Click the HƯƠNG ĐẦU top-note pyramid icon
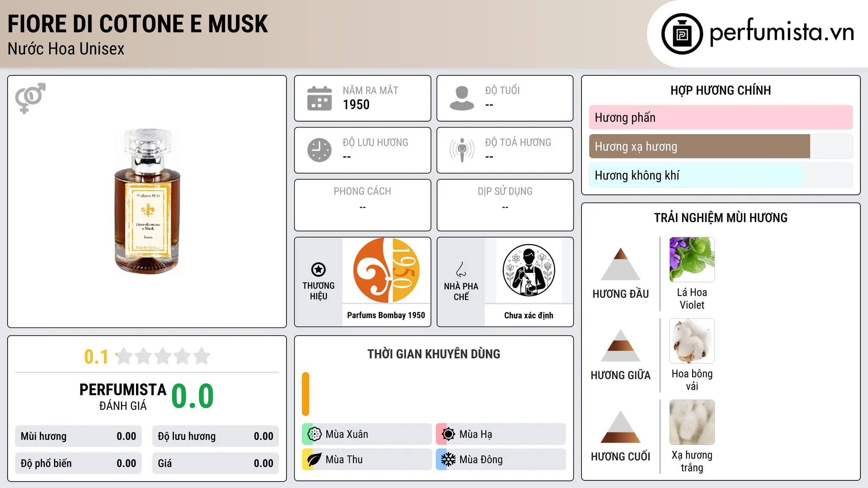This screenshot has height=488, width=868. click(620, 264)
